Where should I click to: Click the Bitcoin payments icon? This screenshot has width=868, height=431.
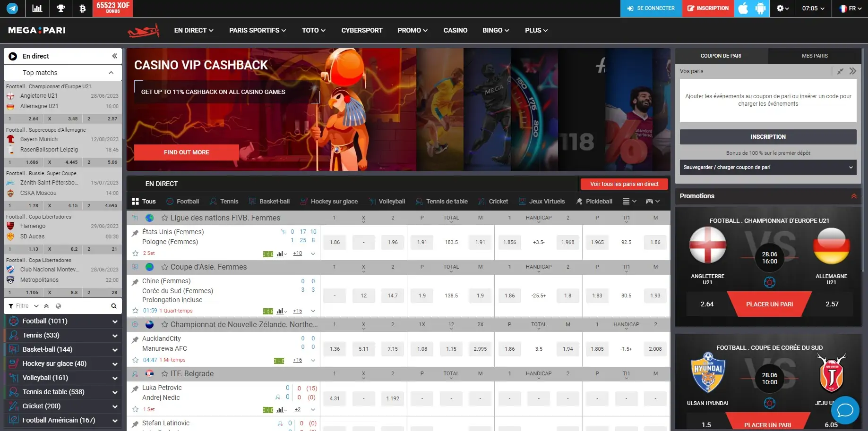[x=82, y=8]
